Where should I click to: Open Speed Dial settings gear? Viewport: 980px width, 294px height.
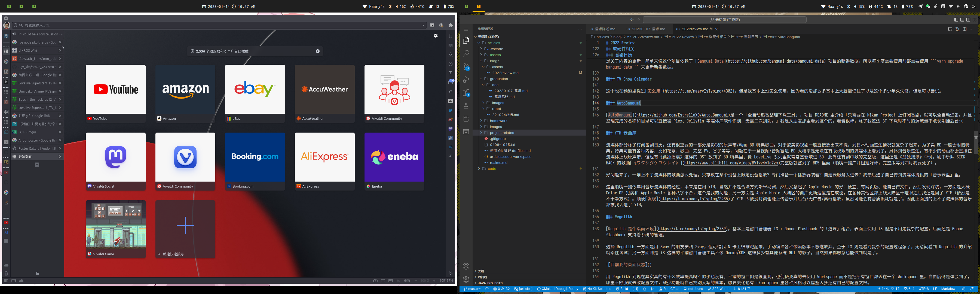[x=436, y=36]
